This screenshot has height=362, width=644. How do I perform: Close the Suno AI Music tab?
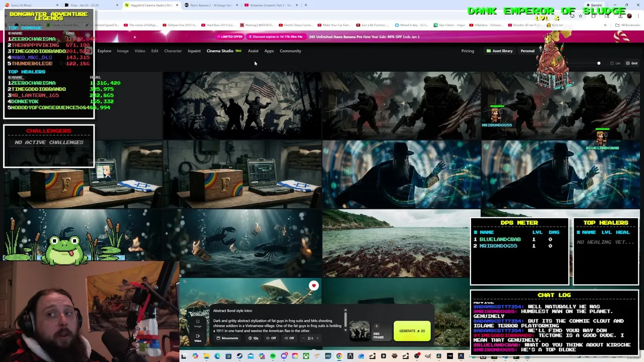57,5
